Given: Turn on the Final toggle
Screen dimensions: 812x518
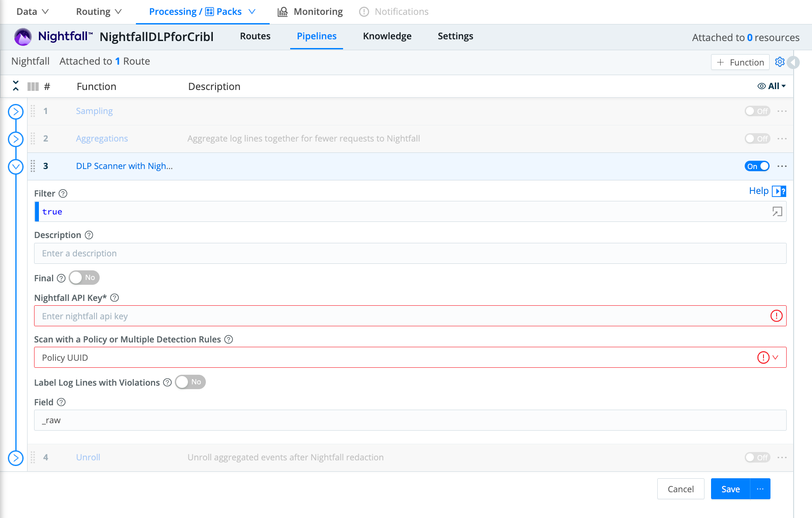Looking at the screenshot, I should click(84, 278).
